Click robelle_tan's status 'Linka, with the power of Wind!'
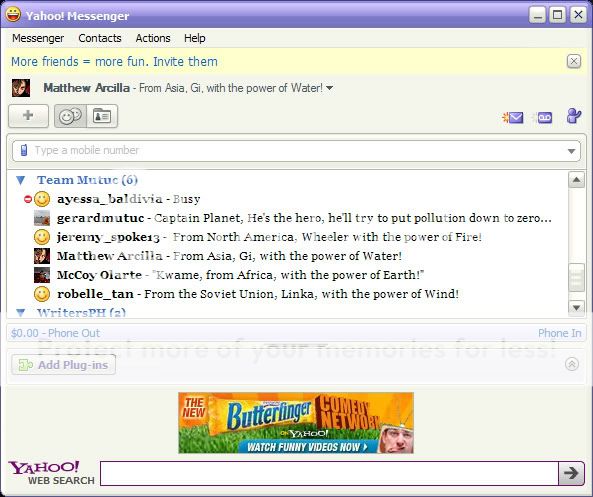The width and height of the screenshot is (593, 497). (370, 294)
